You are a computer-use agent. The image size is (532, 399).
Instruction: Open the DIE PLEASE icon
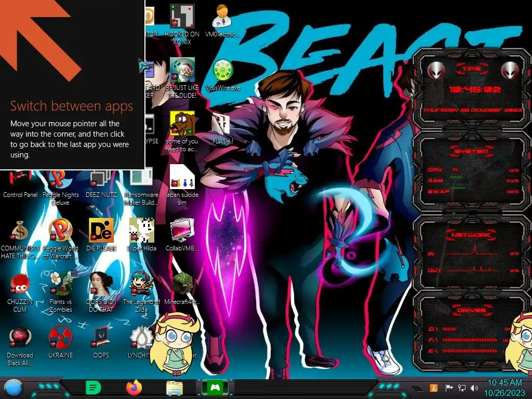click(x=101, y=235)
